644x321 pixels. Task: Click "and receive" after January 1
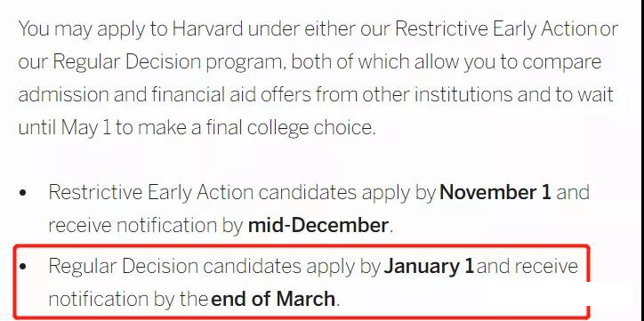click(527, 267)
